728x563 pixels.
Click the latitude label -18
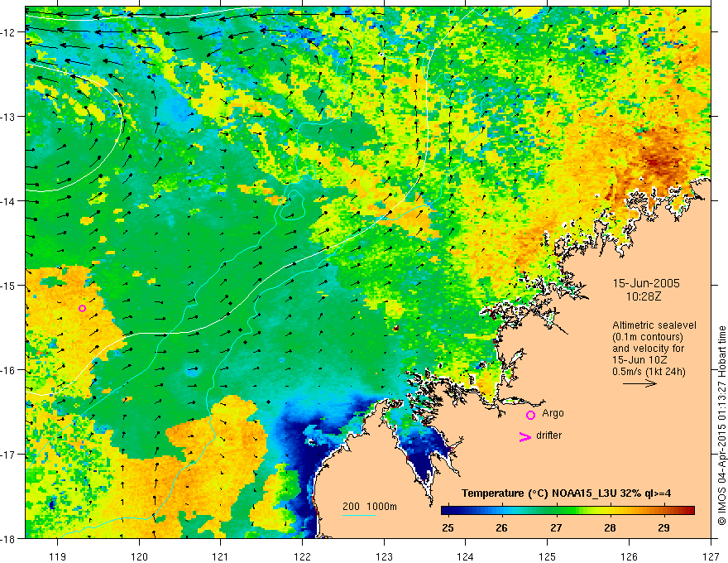click(9, 538)
